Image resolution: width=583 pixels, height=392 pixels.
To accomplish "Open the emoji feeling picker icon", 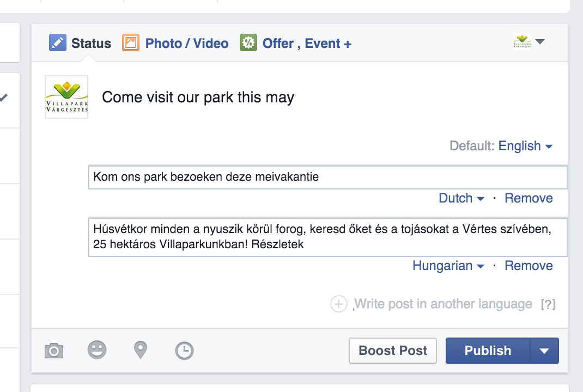I will coord(97,350).
